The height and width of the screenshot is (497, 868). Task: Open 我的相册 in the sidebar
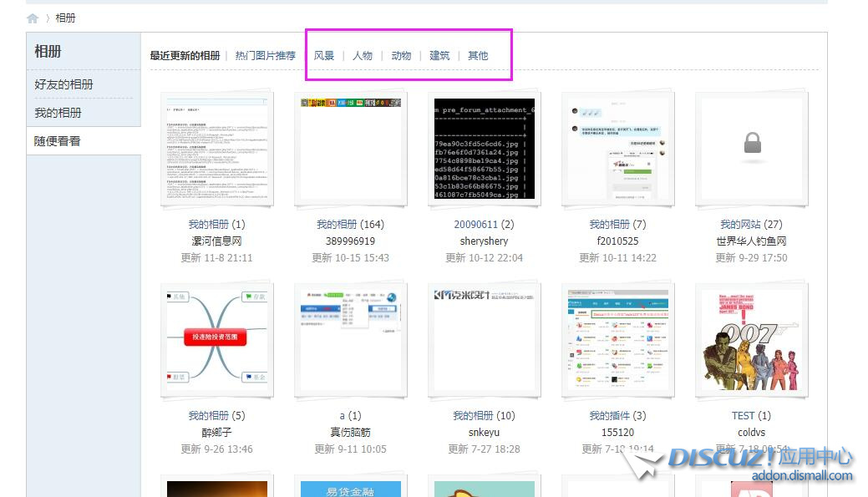coord(58,113)
